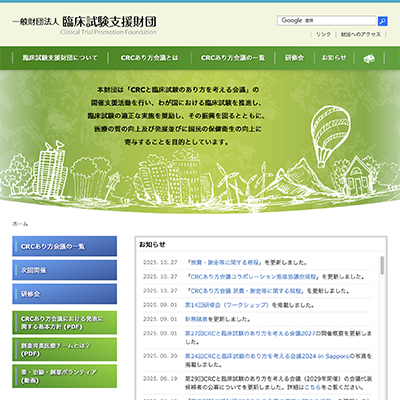This screenshot has height=400, width=400.
Task: Click the date 2025. 09. 01 beside 財務諸表
Action: tap(160, 319)
